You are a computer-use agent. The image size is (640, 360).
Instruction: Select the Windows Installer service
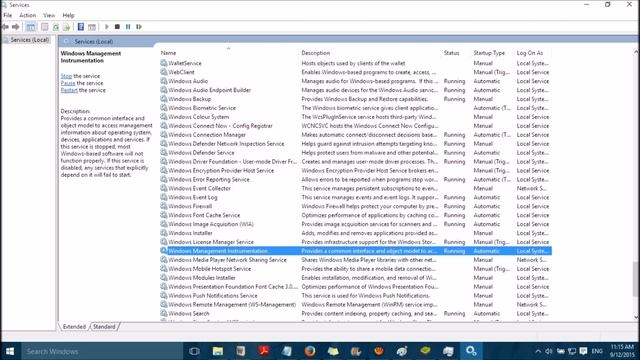pyautogui.click(x=355, y=233)
